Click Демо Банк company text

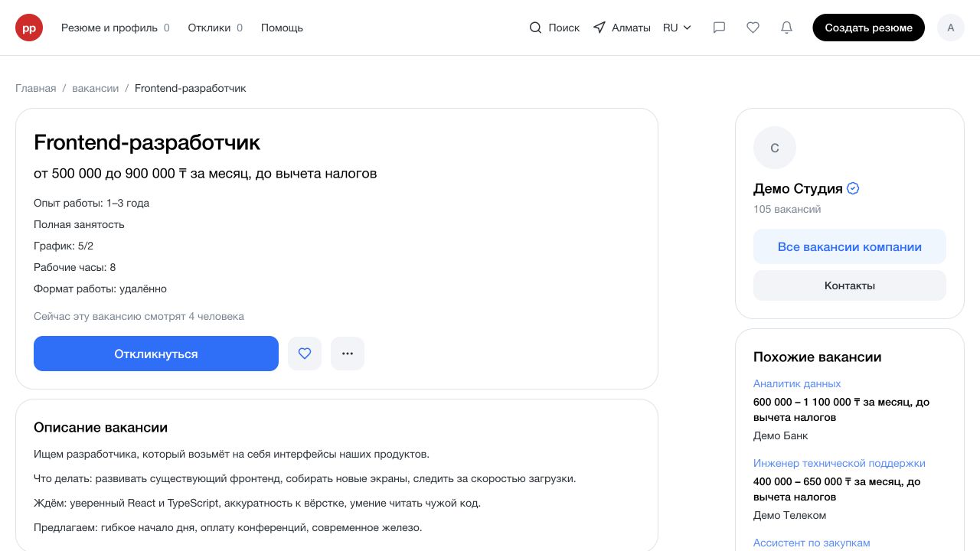pos(781,435)
